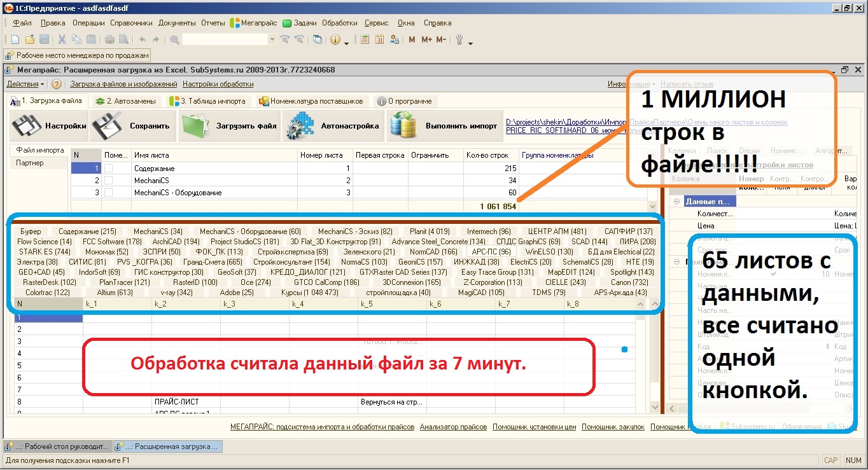Screen dimensions: 868x470
Task: Open Print preview from toolbar
Action: pos(124,39)
